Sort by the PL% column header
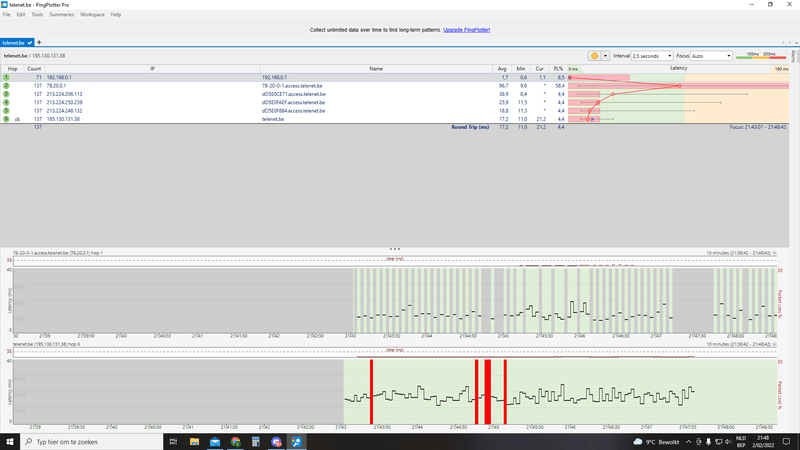The image size is (800, 450). click(x=558, y=68)
